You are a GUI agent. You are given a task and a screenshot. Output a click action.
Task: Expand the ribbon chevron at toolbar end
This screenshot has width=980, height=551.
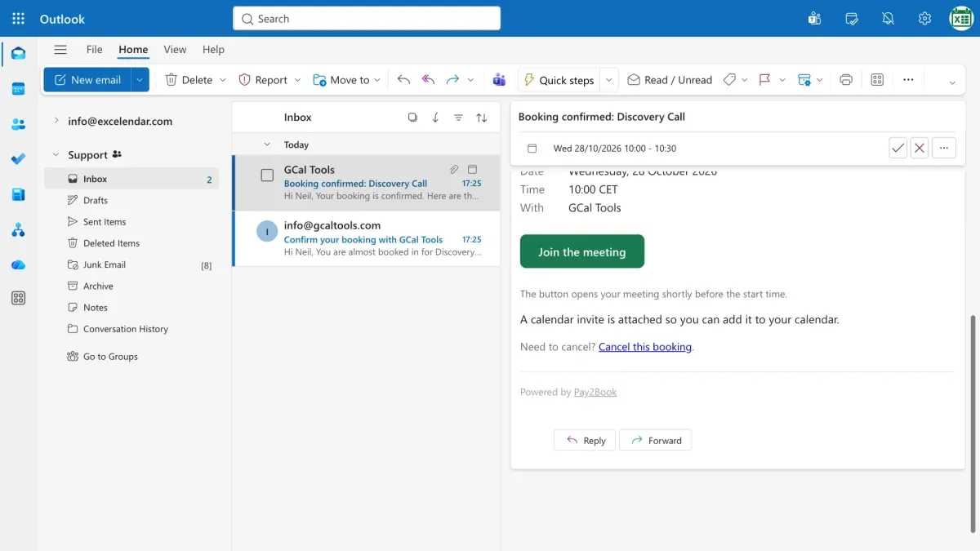coord(951,82)
